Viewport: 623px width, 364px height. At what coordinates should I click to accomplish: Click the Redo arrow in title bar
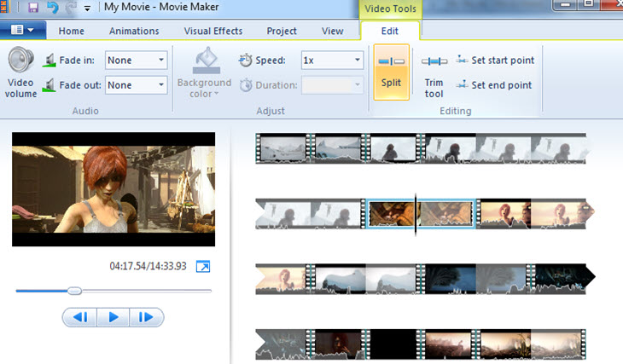point(71,7)
